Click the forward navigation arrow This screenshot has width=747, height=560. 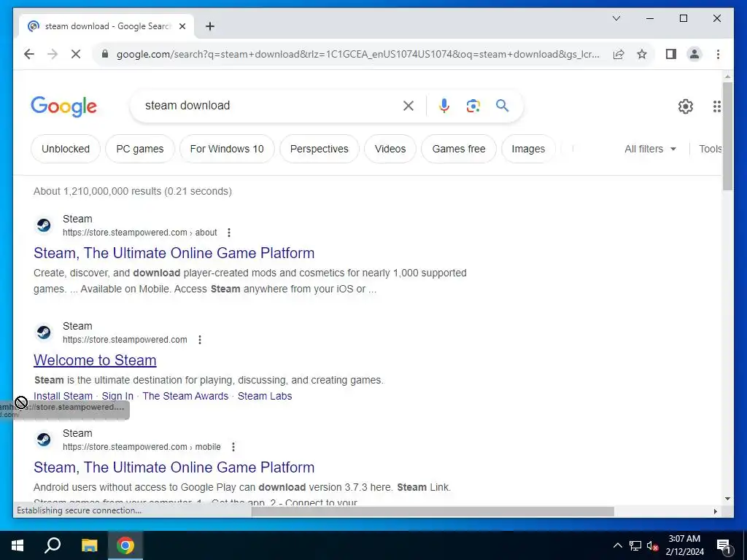coord(53,54)
